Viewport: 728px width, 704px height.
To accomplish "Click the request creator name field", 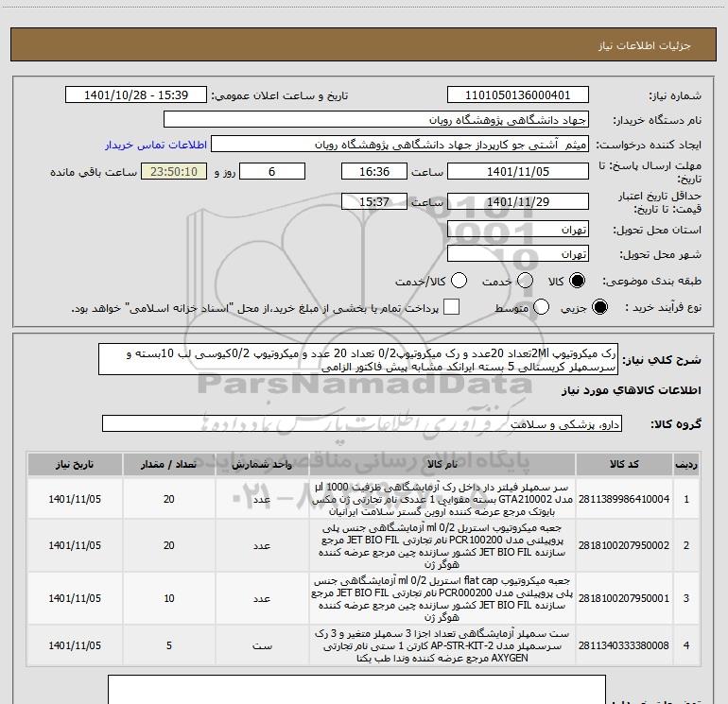I will (400, 145).
